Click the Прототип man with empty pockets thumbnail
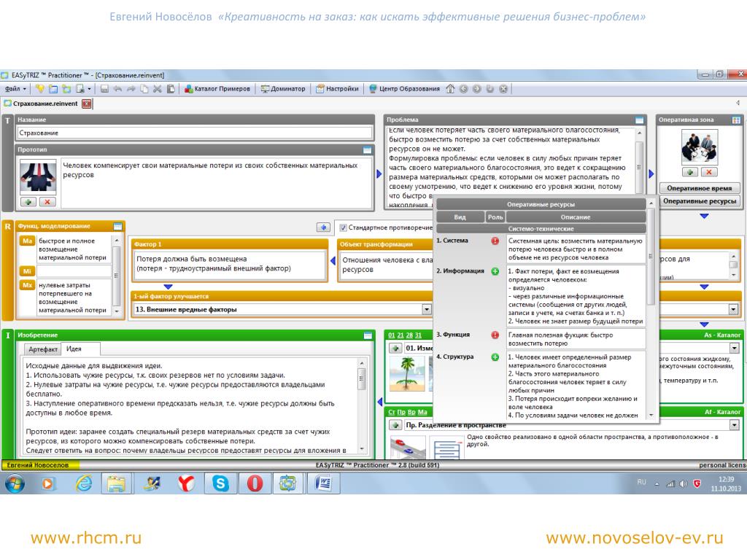Image resolution: width=747 pixels, height=560 pixels. tap(38, 176)
